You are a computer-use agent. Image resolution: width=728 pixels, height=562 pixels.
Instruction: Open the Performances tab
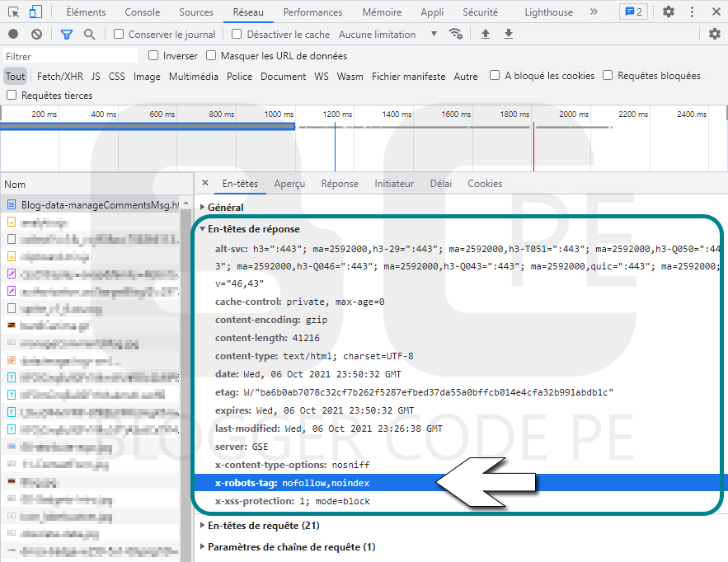point(312,12)
